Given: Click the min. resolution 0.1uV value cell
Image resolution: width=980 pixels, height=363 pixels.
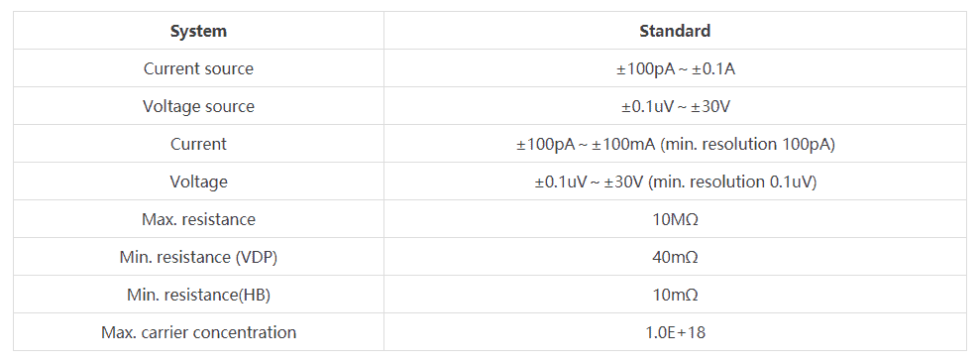Looking at the screenshot, I should pos(675,181).
